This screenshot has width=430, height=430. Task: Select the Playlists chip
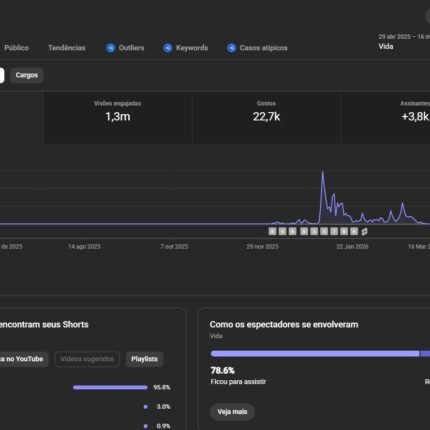pos(144,359)
